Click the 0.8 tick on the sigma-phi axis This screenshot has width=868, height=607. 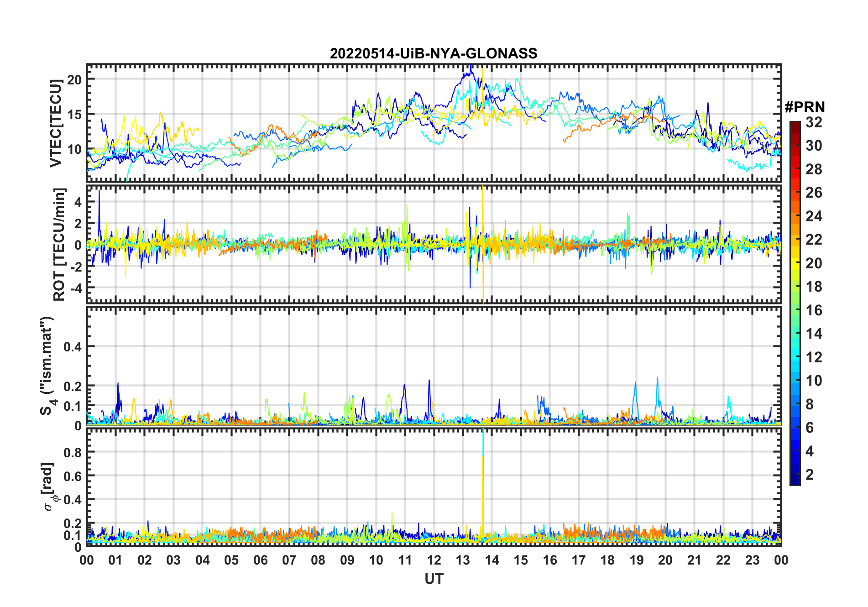(x=72, y=452)
